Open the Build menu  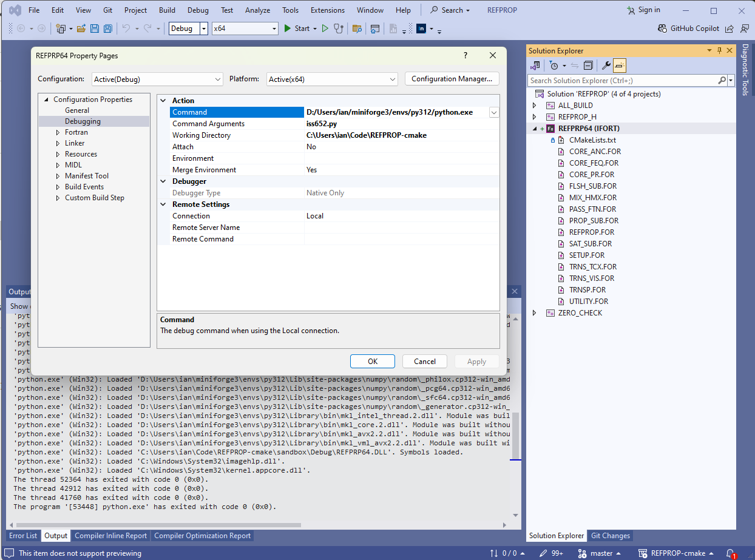(x=167, y=10)
